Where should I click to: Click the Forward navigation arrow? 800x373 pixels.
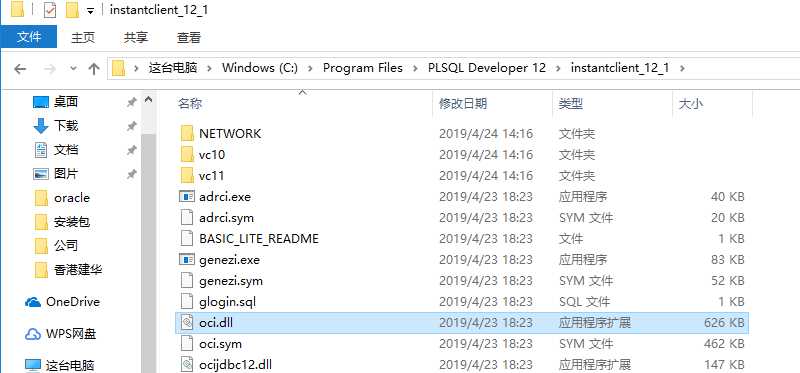point(49,69)
